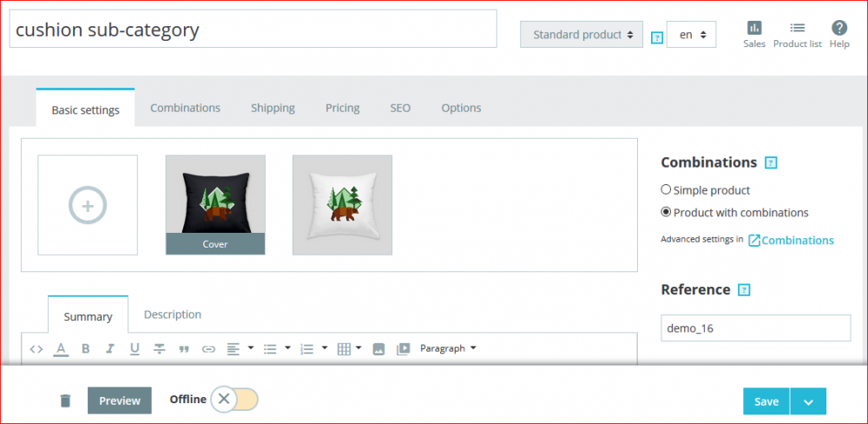
Task: Open the Paragraph format dropdown
Action: tap(448, 348)
